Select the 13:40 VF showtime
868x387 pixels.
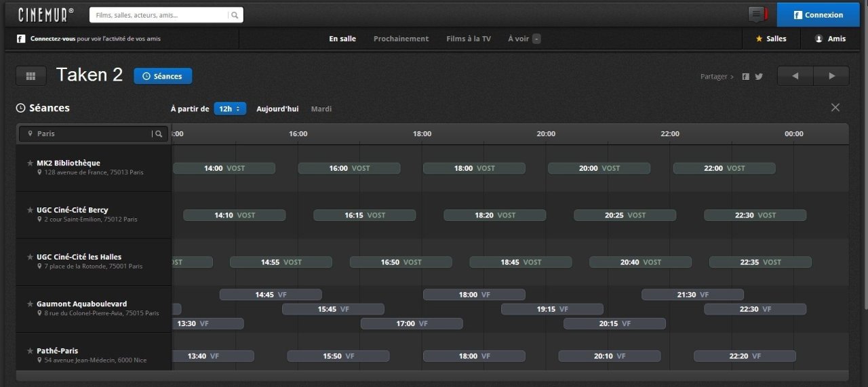pos(212,356)
